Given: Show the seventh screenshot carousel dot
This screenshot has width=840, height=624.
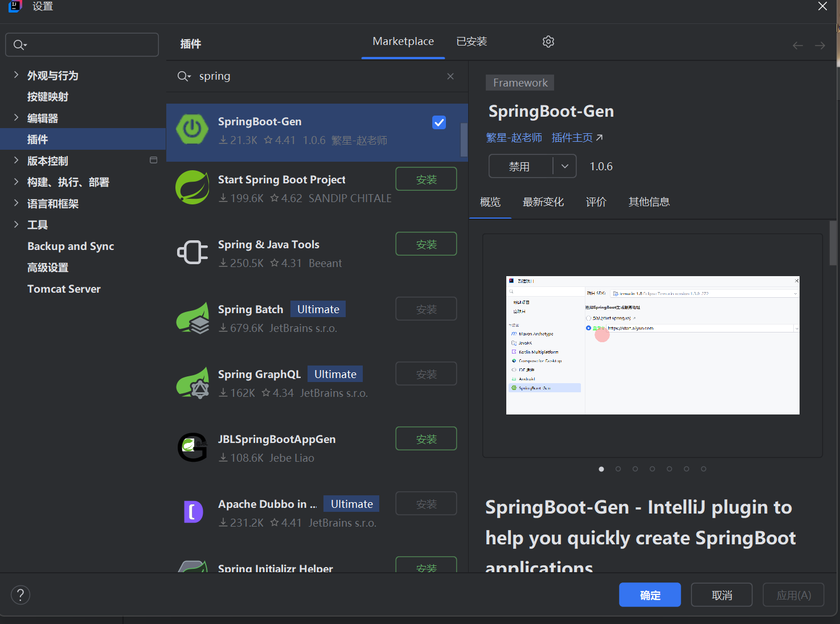Looking at the screenshot, I should pos(704,469).
